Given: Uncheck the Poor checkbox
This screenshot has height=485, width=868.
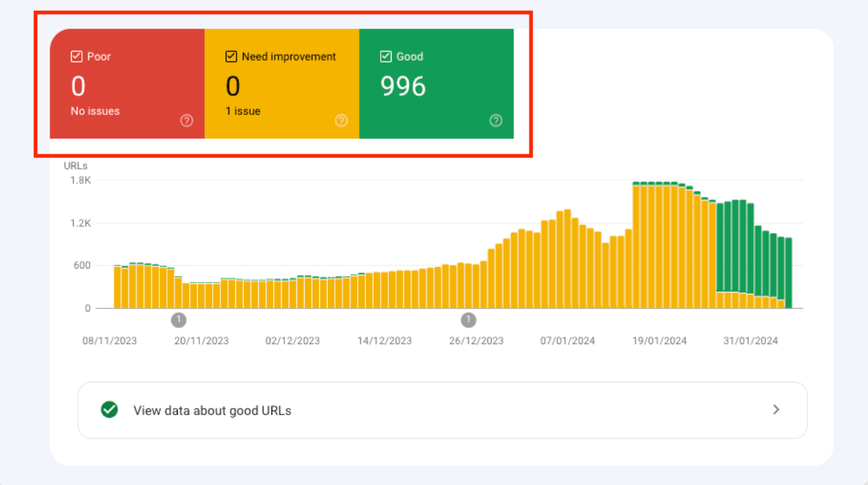Looking at the screenshot, I should tap(77, 56).
